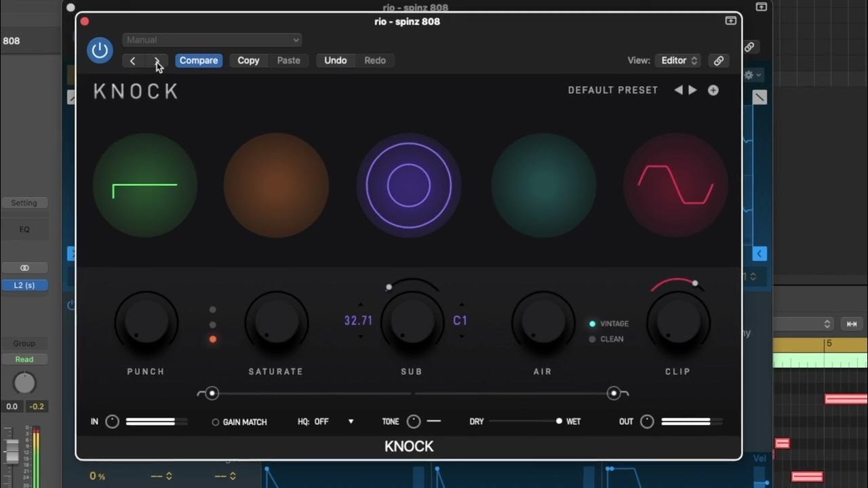Click the blue left chevron icon at right
This screenshot has height=488, width=868.
coord(760,253)
